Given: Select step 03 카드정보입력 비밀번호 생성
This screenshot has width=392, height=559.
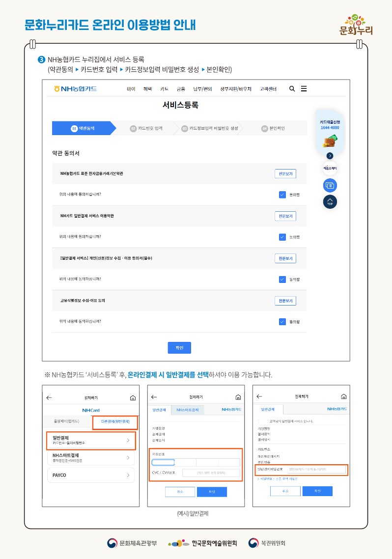Looking at the screenshot, I should [210, 128].
